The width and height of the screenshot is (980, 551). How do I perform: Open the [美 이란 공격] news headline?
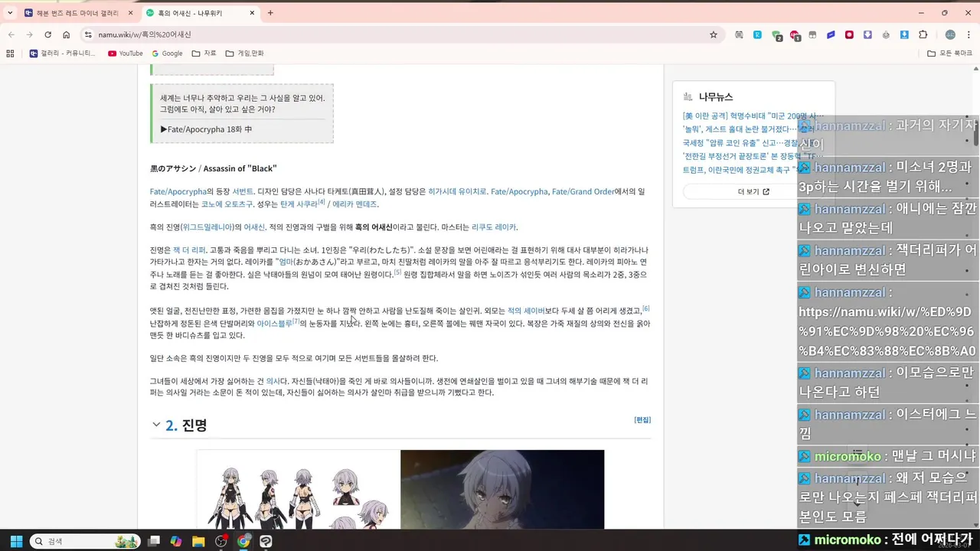(x=753, y=116)
